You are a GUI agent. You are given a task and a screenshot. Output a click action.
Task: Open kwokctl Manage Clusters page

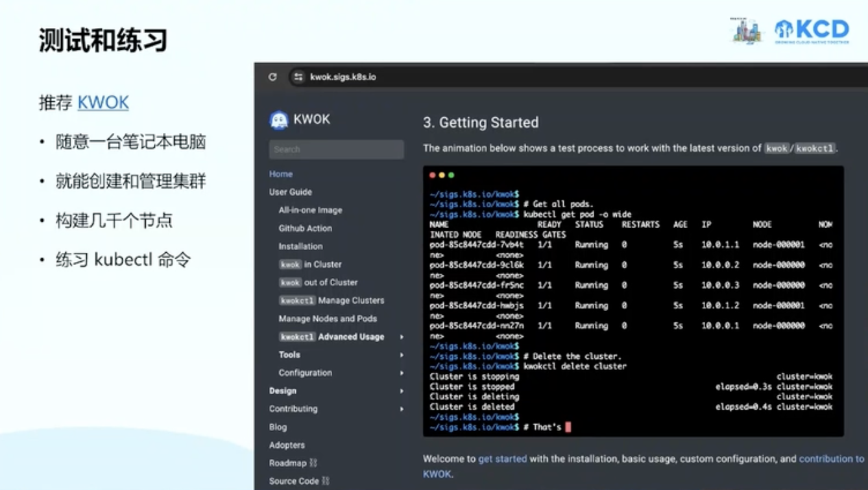332,301
